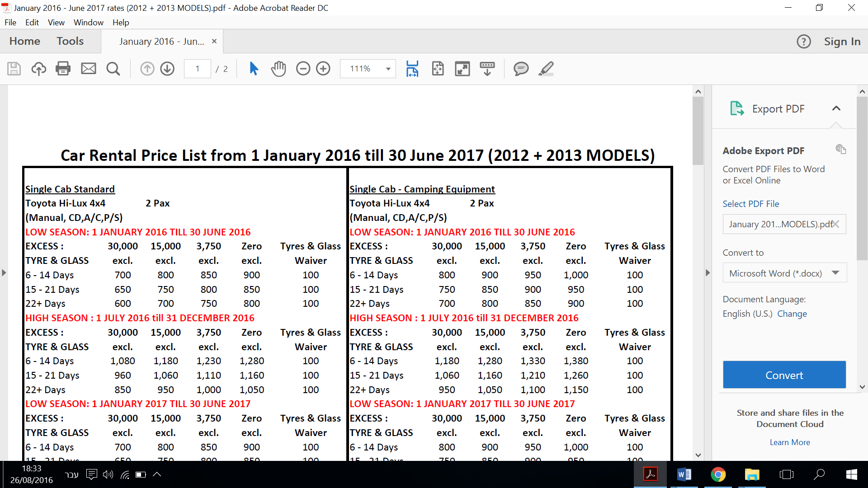Click the volume speaker tray icon
This screenshot has height=488, width=868.
[x=108, y=474]
